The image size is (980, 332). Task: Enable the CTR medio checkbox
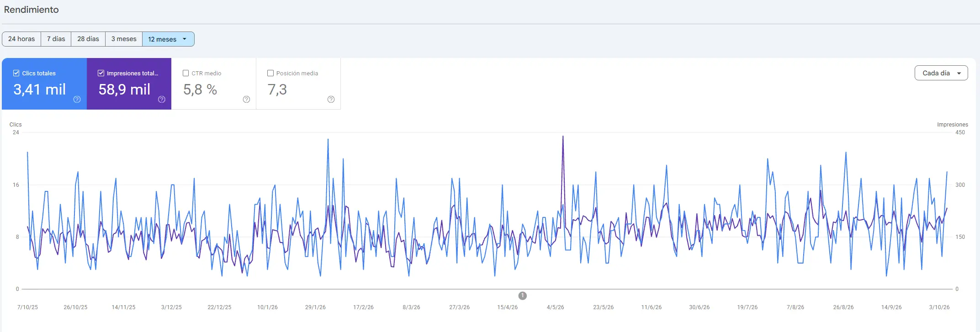[x=186, y=73]
